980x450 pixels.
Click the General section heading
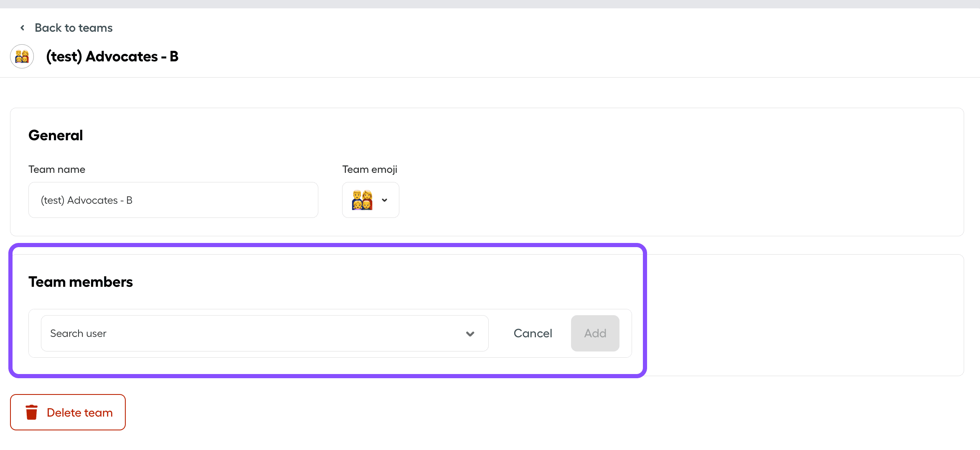point(56,135)
